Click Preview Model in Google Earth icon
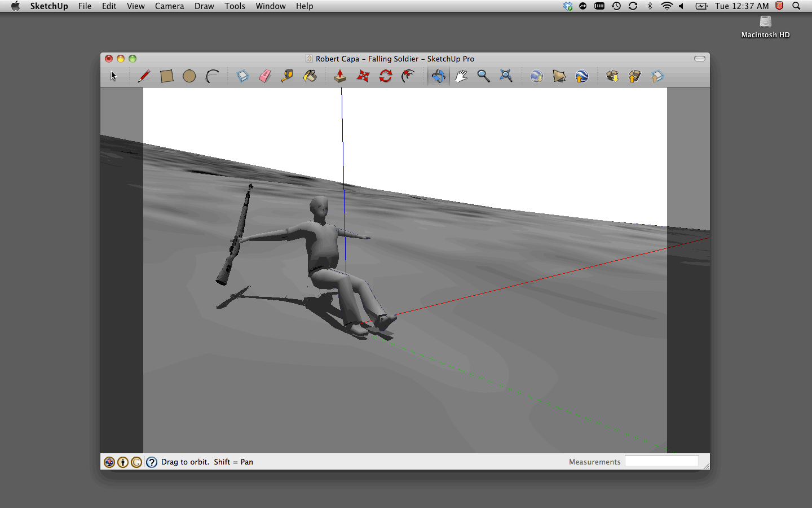Viewport: 812px width, 508px height. click(x=581, y=76)
